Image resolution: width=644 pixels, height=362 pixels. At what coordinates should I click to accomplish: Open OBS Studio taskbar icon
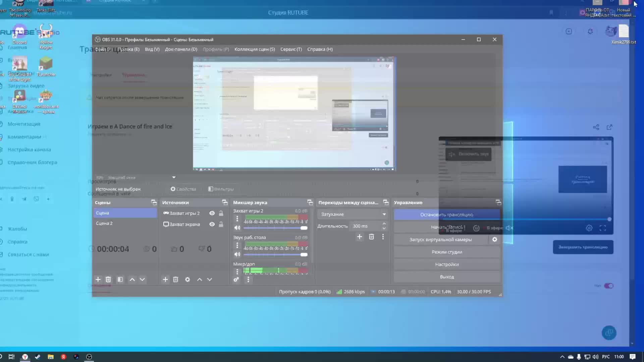coord(89,357)
